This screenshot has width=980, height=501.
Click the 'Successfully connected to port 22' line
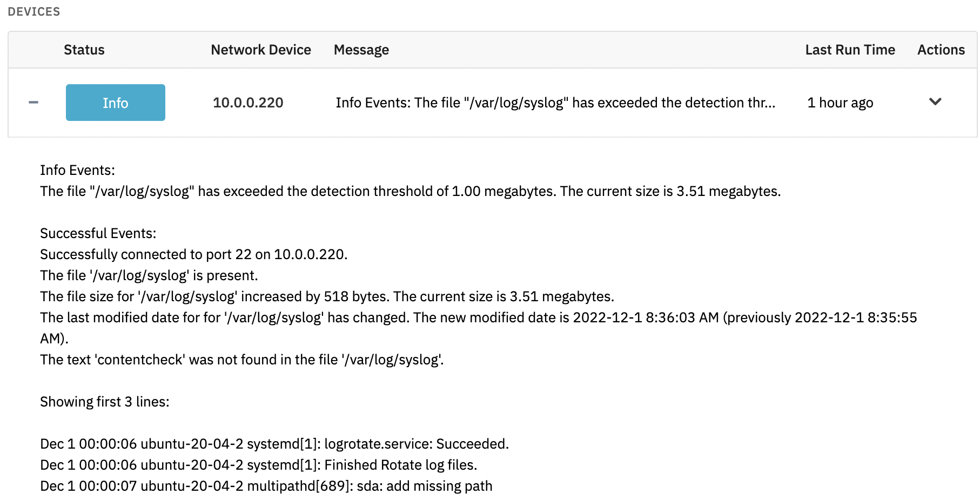[194, 254]
